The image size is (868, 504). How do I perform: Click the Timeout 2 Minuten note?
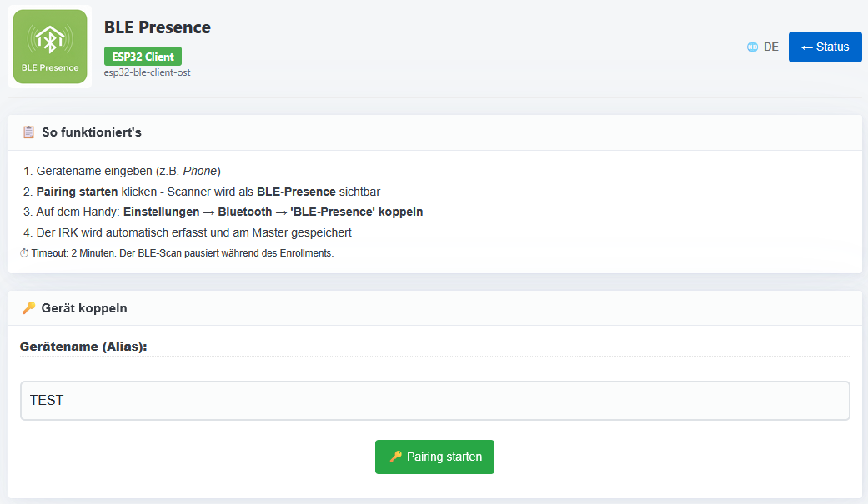182,253
